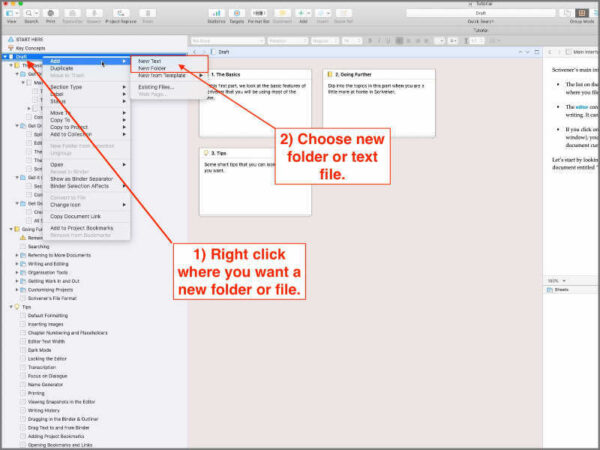Click the Bold format bar icon
The image size is (600, 450).
pos(370,41)
